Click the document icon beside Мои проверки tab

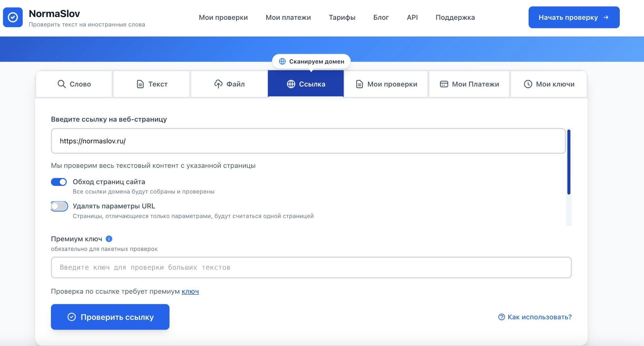359,84
